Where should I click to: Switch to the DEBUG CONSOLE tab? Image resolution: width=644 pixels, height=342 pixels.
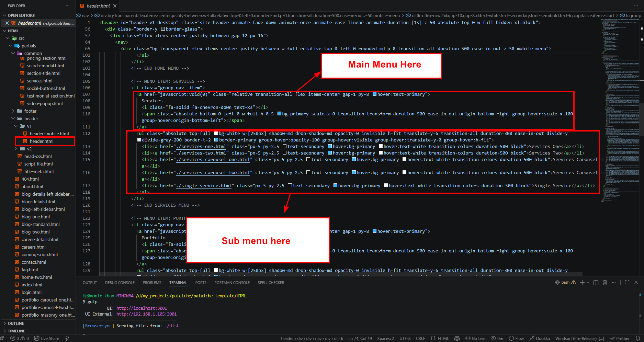pos(120,283)
